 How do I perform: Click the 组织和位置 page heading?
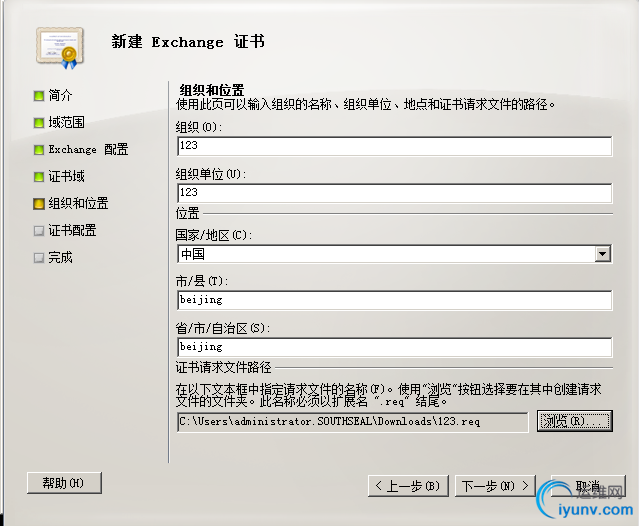coord(212,90)
